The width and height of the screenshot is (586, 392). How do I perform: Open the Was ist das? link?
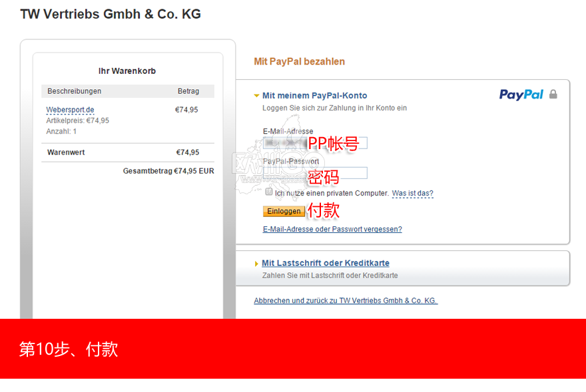tap(413, 193)
